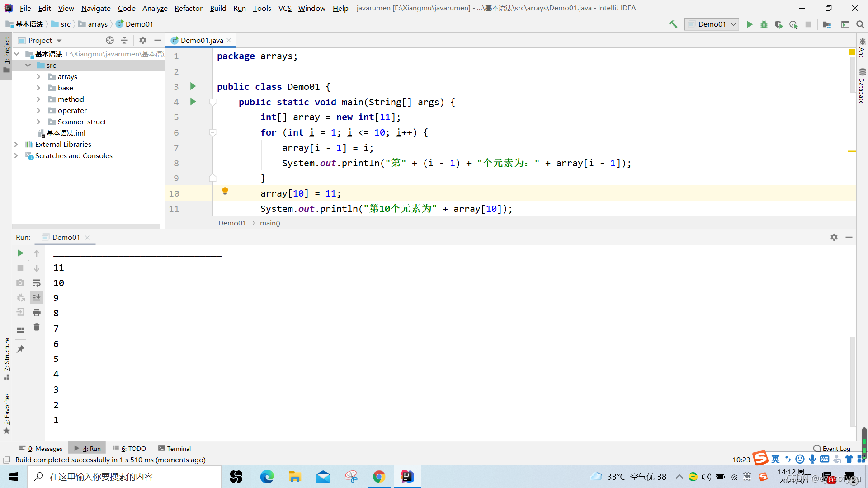Toggle the Database tool window side tab

(x=862, y=86)
